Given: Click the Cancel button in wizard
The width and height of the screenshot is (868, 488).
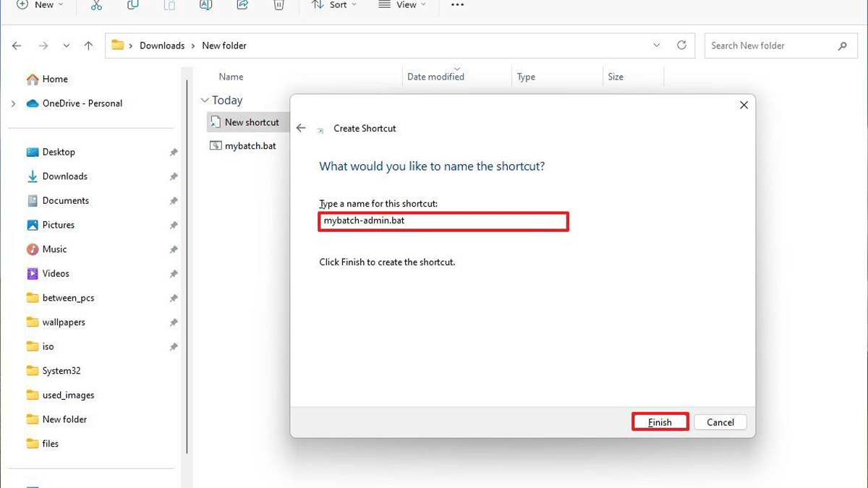Looking at the screenshot, I should tap(720, 422).
